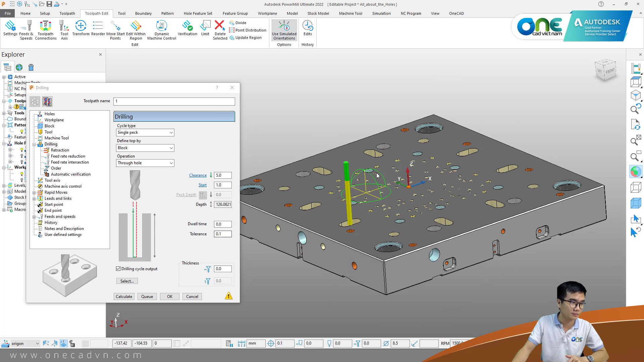Click the recycle bin icon in Explorer
Screen dimensions: 644x362
point(31,67)
